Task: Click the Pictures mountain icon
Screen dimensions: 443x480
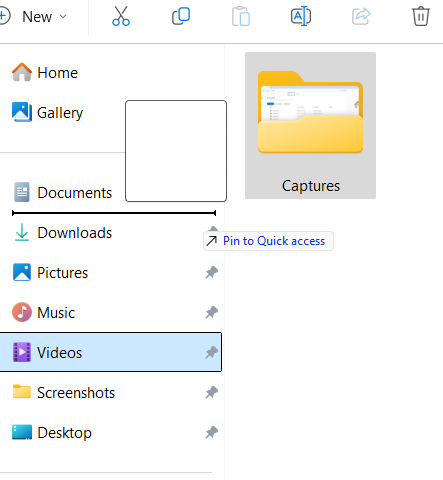Action: tap(22, 272)
